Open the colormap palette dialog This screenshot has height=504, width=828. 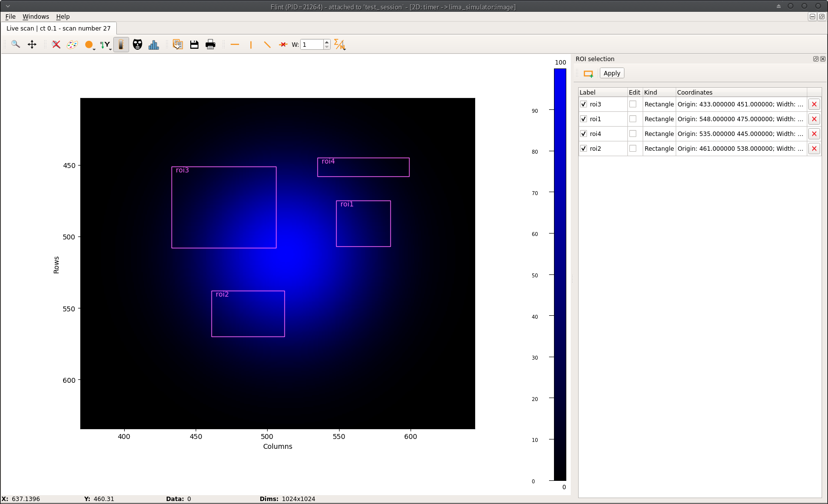72,44
